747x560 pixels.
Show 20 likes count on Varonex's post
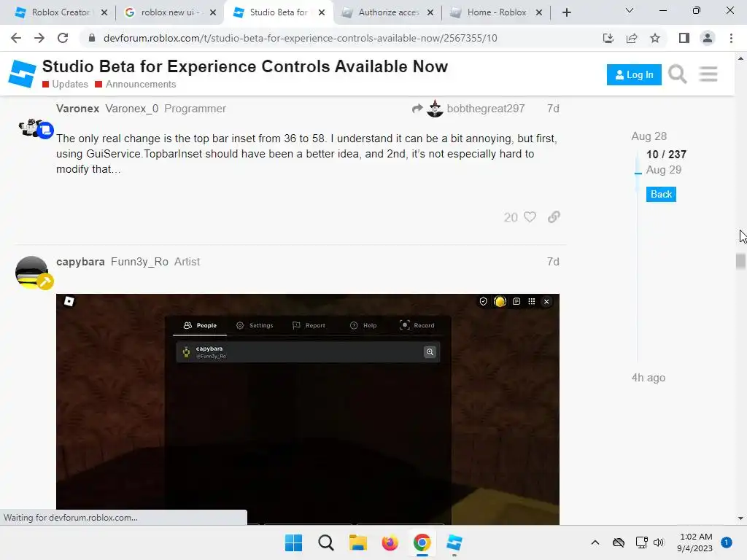[511, 217]
